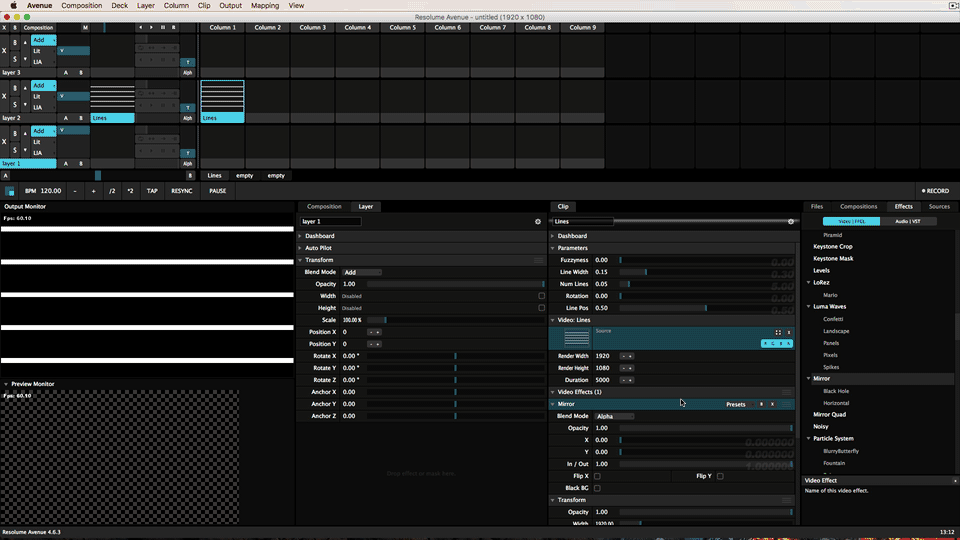Image resolution: width=960 pixels, height=540 pixels.
Task: Solo layer 3 using its S button
Action: pos(15,59)
